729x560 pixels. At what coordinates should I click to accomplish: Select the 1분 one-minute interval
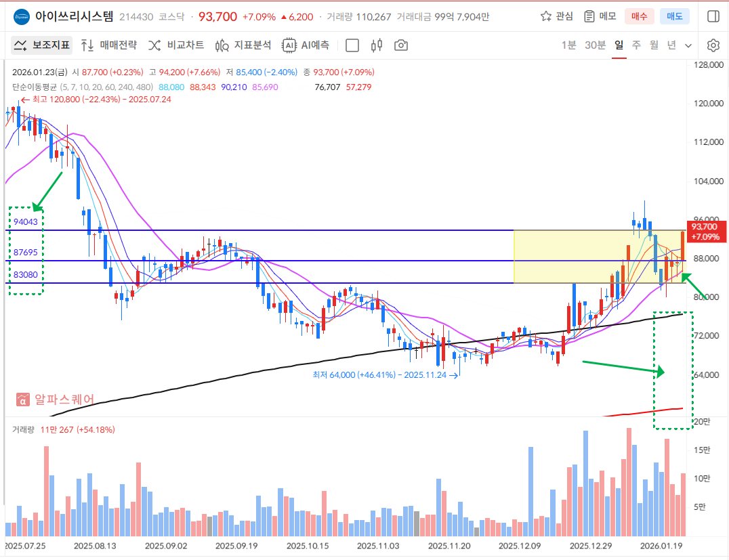568,45
